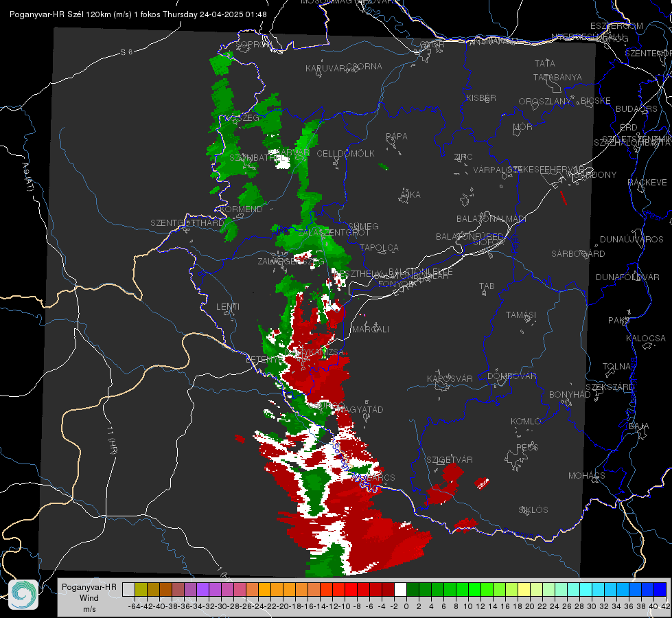Image resolution: width=672 pixels, height=618 pixels.
Task: Click the CELLDÖMÖLK label
Action: pos(345,153)
